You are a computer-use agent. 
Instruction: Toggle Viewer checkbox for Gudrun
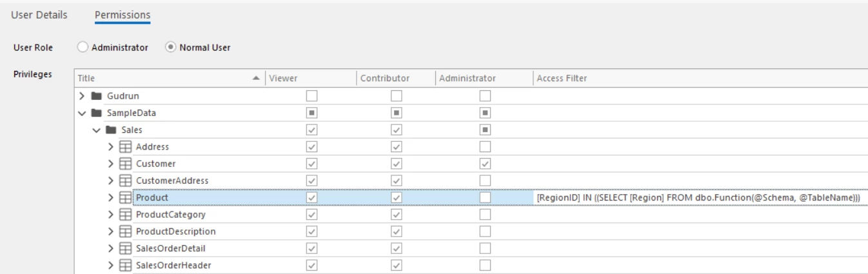pos(313,96)
